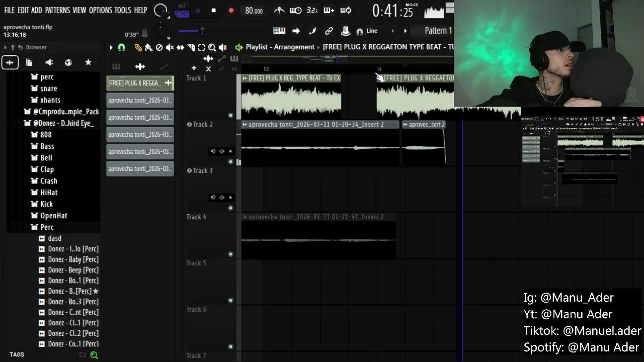This screenshot has width=644, height=362.
Task: Collapse the Perc folder under OpenHat
Action: point(47,227)
